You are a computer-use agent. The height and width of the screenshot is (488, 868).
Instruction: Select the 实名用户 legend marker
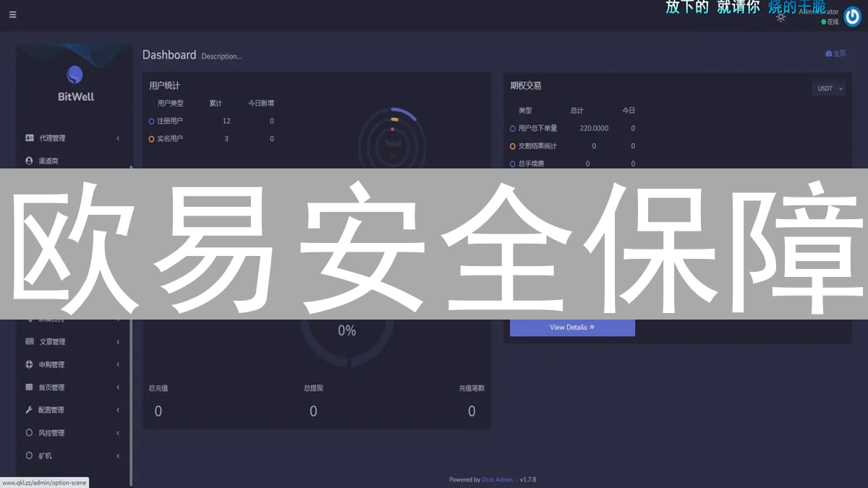click(x=152, y=139)
